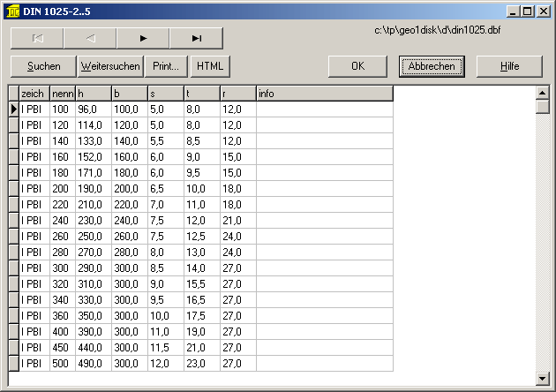Open help with the Hilfe button
The height and width of the screenshot is (392, 556).
click(x=509, y=66)
